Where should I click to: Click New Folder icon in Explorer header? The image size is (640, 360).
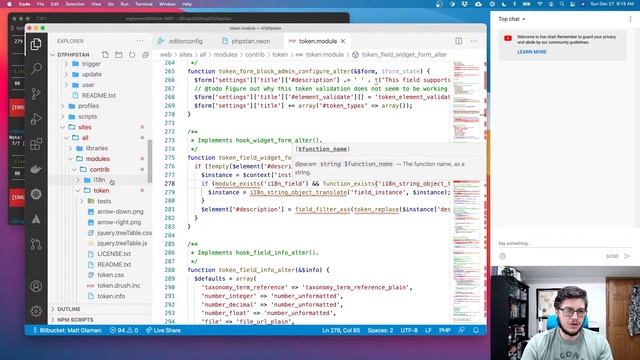(x=119, y=55)
